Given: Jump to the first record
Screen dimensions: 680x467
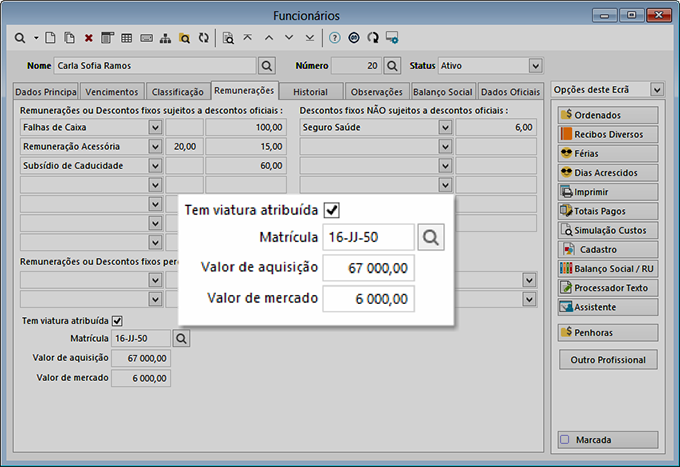Looking at the screenshot, I should [x=248, y=38].
